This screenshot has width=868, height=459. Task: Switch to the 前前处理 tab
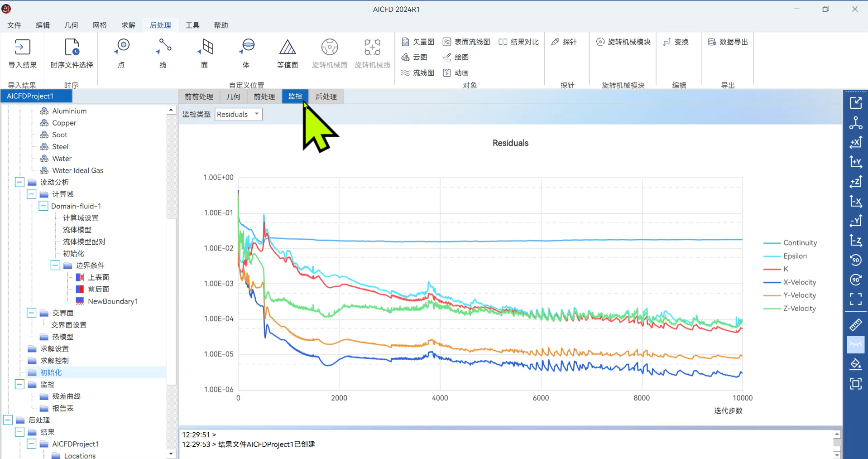pyautogui.click(x=199, y=97)
